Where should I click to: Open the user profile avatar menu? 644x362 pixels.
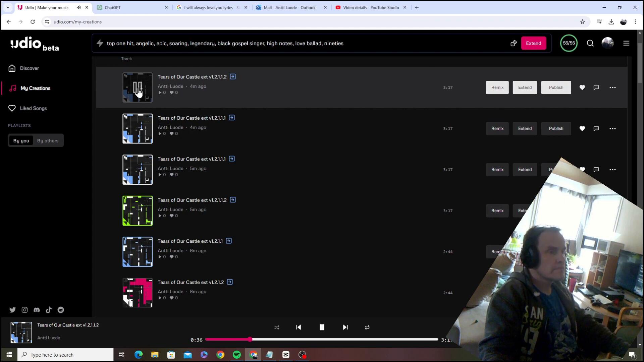click(607, 43)
